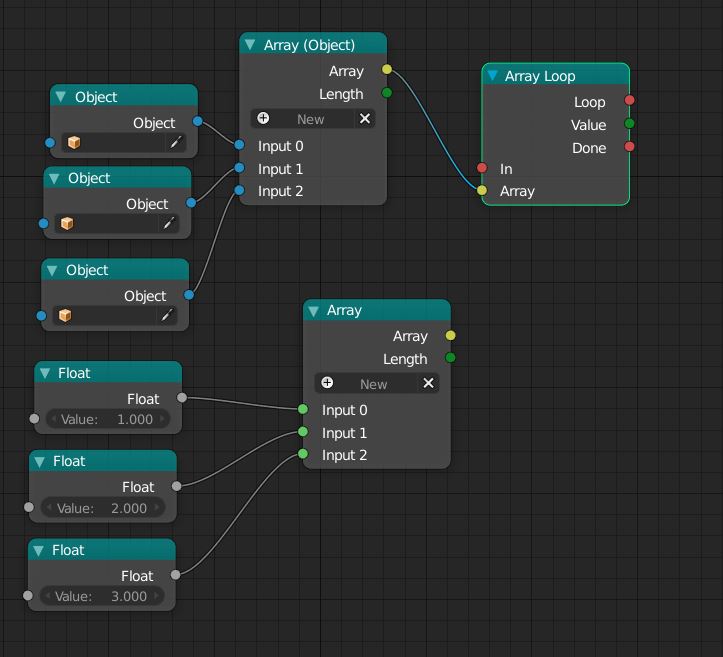Screen dimensions: 723x657
Task: Click cube icon of Object node feeding Input 0
Action: (x=74, y=142)
